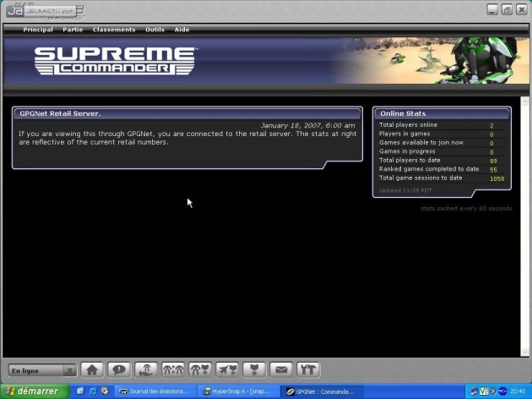Click the Supreme Commander logo banner
The height and width of the screenshot is (399, 532).
point(115,61)
